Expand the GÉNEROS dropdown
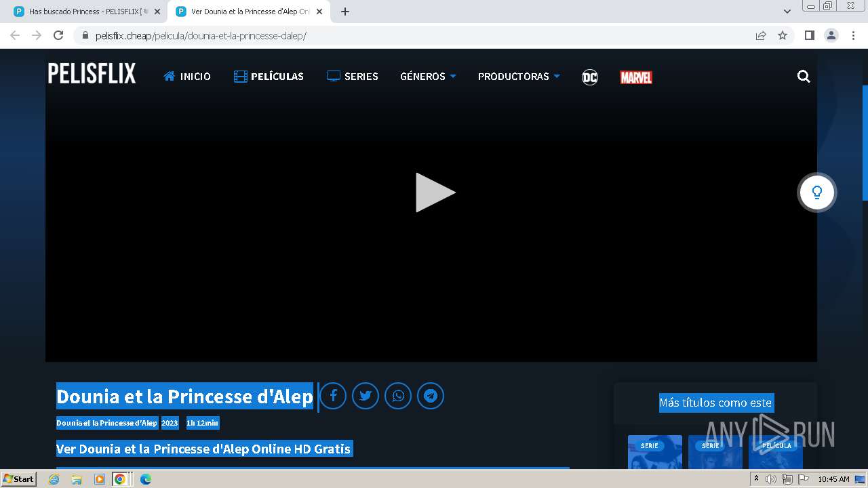This screenshot has width=868, height=488. pos(428,77)
